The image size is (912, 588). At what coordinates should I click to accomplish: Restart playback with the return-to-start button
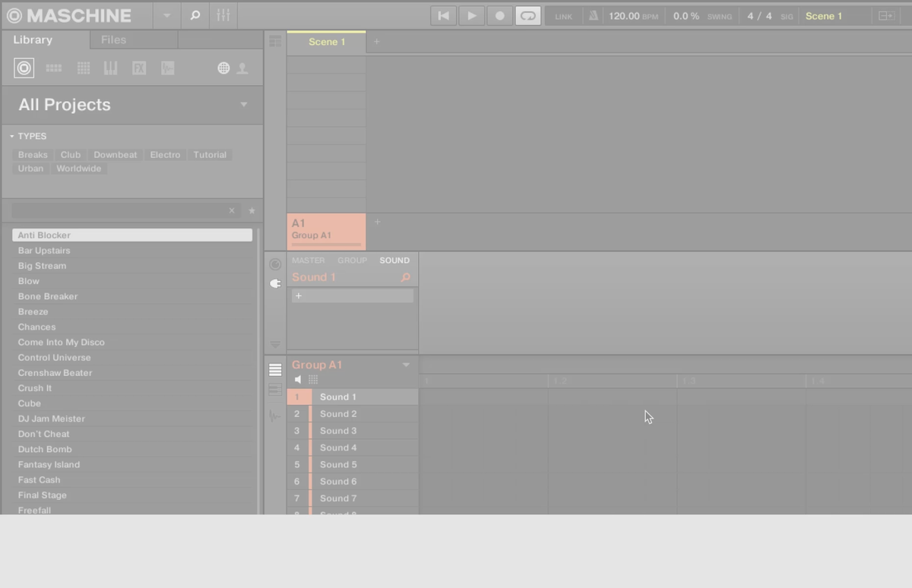coord(443,15)
